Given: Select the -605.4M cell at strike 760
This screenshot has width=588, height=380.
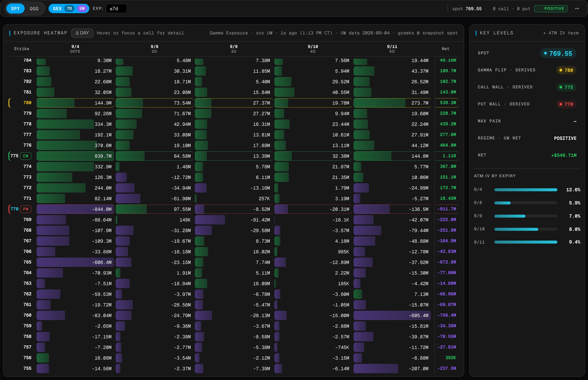Looking at the screenshot, I should tap(392, 316).
